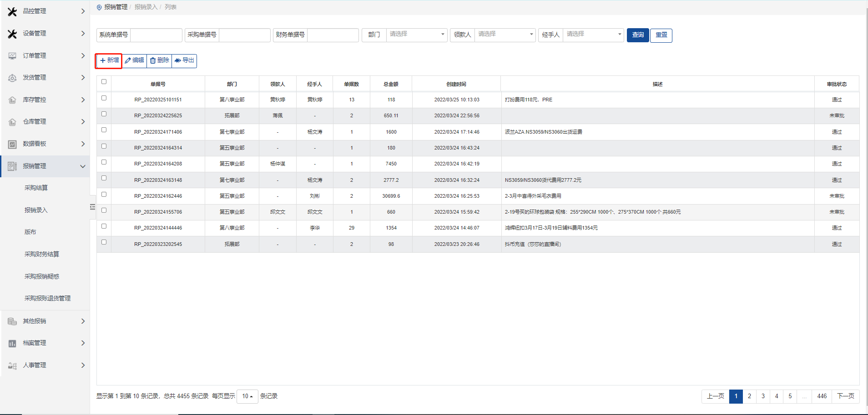This screenshot has width=868, height=415.
Task: Click the 新增 add button
Action: click(109, 60)
